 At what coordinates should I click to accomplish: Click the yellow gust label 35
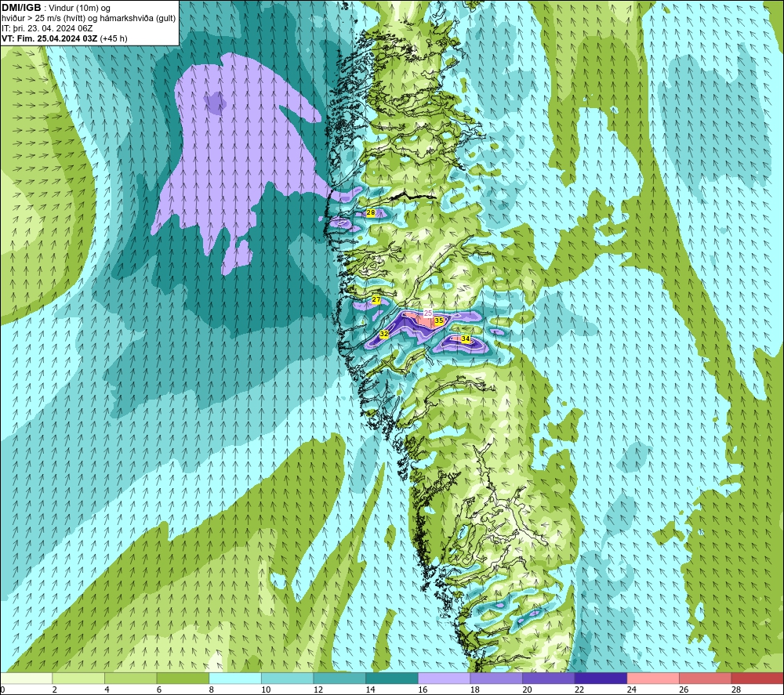(x=439, y=320)
